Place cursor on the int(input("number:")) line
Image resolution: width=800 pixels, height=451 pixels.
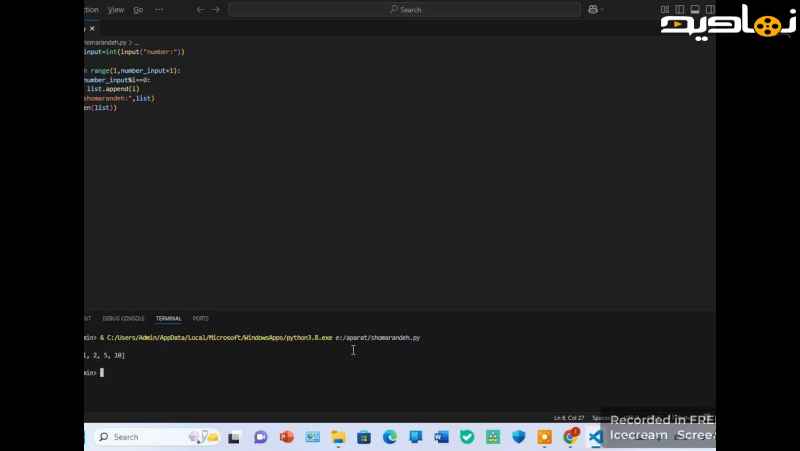pyautogui.click(x=135, y=52)
